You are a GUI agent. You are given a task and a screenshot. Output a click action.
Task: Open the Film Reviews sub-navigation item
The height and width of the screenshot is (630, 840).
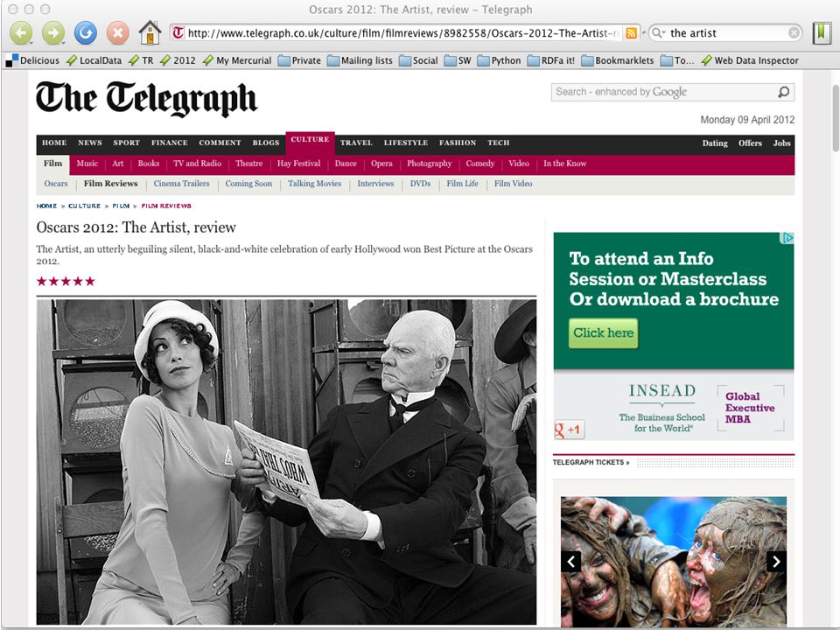pyautogui.click(x=110, y=184)
